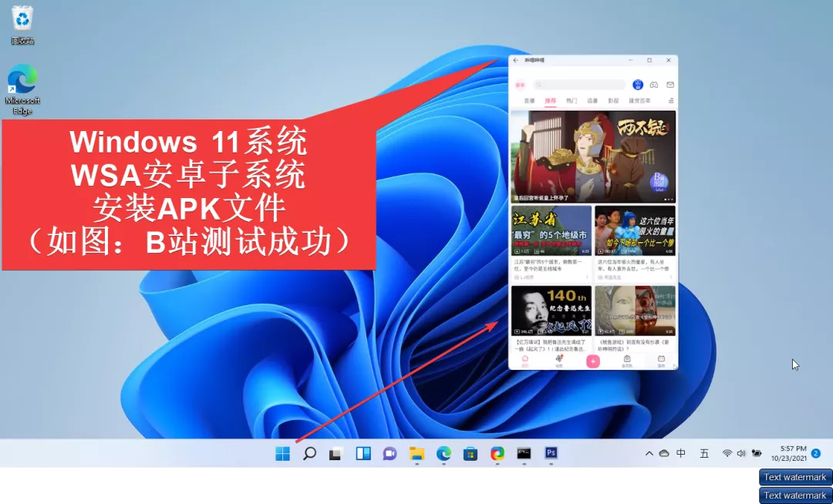Switch to Photoshop on taskbar
This screenshot has width=833, height=504.
tap(551, 453)
